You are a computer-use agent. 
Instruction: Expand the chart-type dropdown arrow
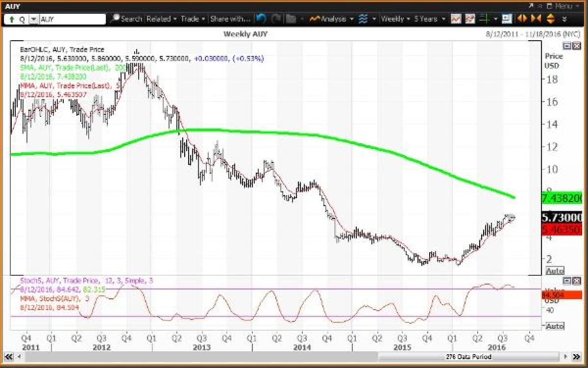(x=374, y=19)
